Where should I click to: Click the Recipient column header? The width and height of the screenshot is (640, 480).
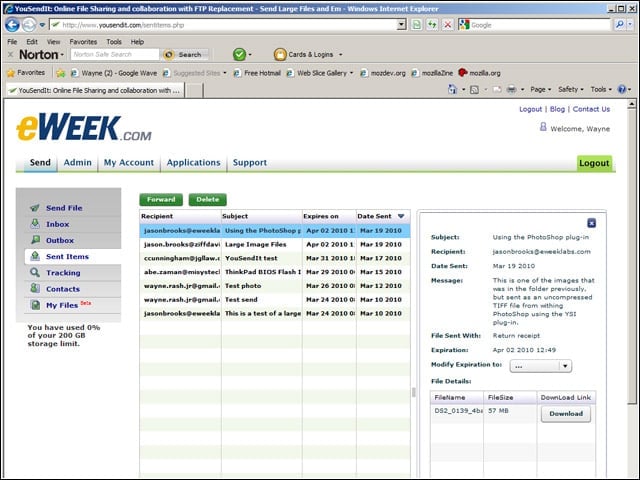(180, 216)
